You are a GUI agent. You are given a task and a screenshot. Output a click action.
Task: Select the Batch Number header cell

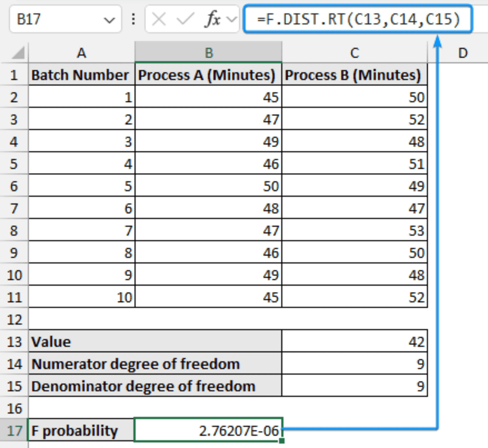click(81, 75)
